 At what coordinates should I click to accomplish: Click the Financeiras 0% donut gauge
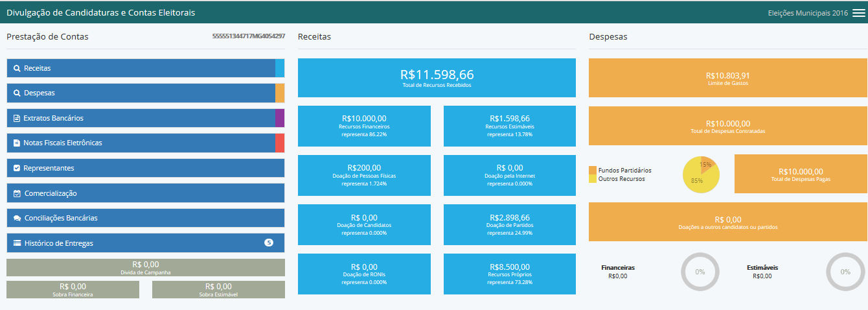coord(700,272)
